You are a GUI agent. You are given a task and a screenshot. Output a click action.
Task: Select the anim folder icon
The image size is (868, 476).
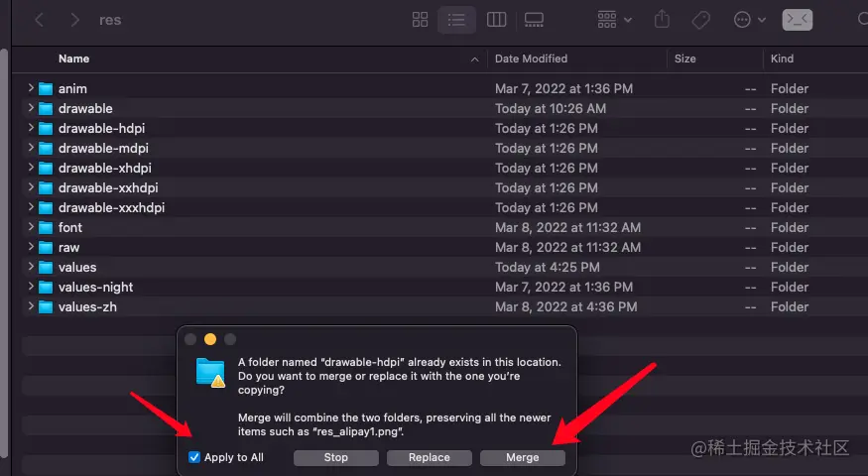click(46, 89)
